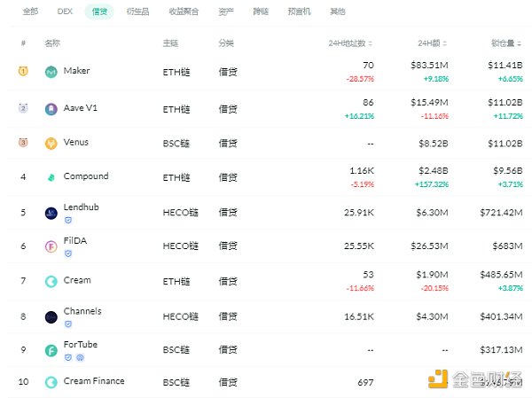Switch to the DEX tab
Screen dimensions: 532x398
(65, 12)
